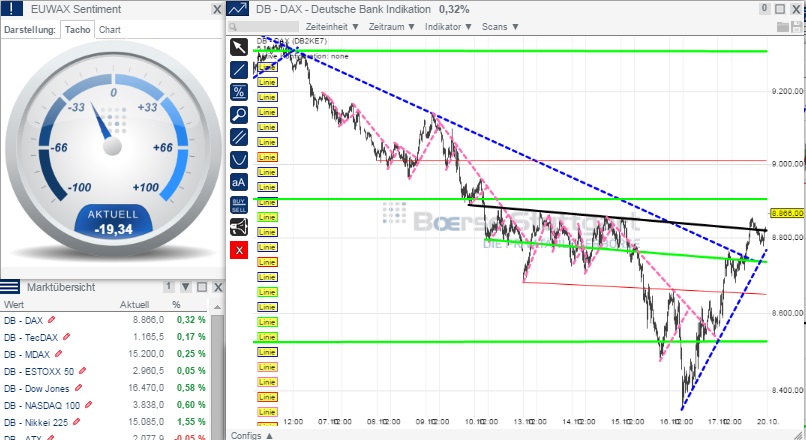
Task: Maximize the DB - DAX chart panel
Action: pyautogui.click(x=780, y=9)
